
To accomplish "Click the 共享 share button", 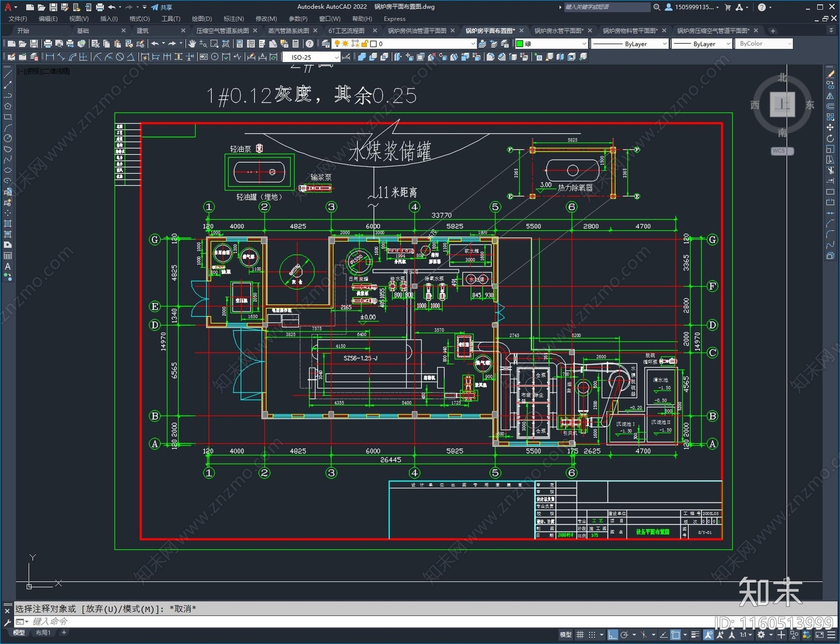I will 162,7.
